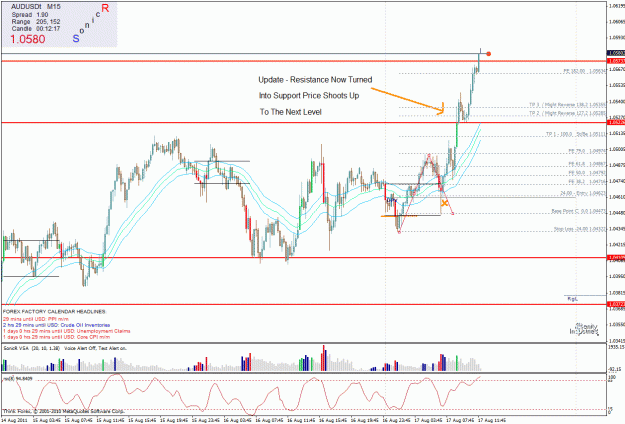Select the TP 2 Might Reverse 127.2 label
The width and height of the screenshot is (625, 424).
(x=568, y=113)
